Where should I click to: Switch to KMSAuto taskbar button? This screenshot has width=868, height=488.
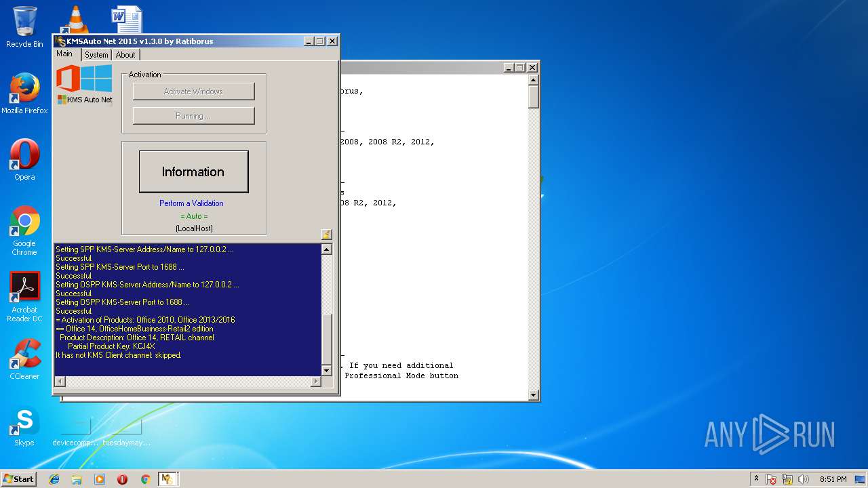[x=167, y=479]
